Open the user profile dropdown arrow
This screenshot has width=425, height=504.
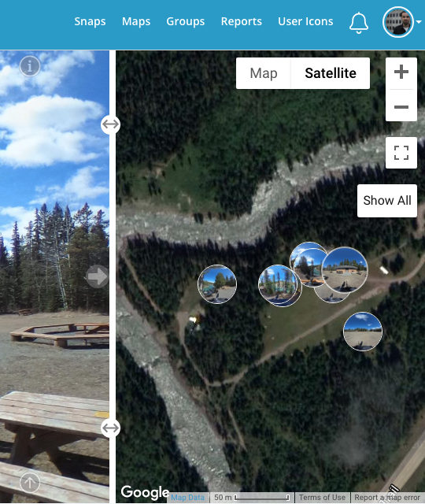click(419, 22)
